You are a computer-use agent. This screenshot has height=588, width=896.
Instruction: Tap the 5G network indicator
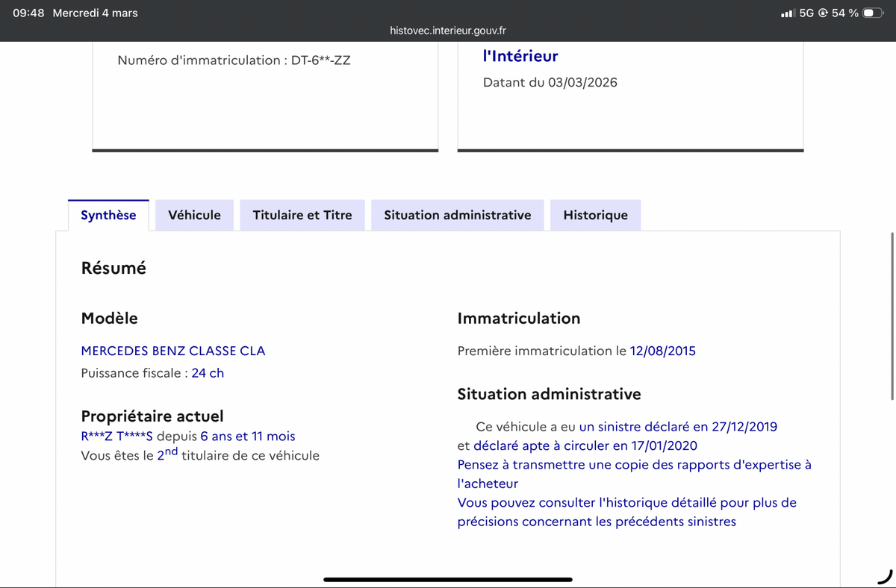pos(806,13)
